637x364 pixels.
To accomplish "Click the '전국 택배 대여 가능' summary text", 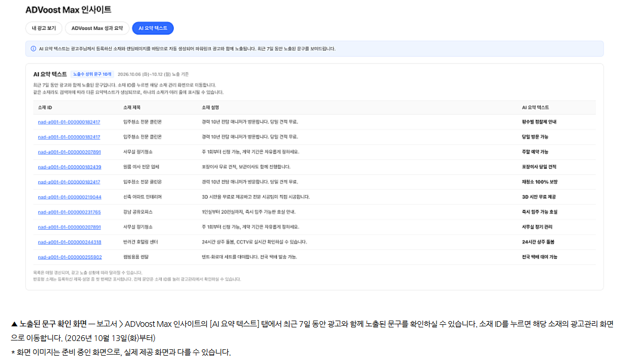I will [x=540, y=257].
